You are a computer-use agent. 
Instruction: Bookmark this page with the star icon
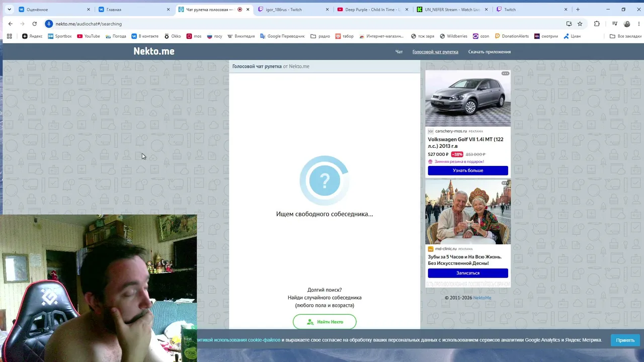pos(580,24)
